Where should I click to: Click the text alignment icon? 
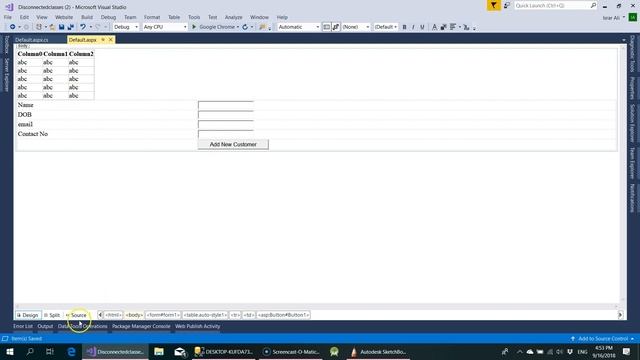click(x=453, y=27)
